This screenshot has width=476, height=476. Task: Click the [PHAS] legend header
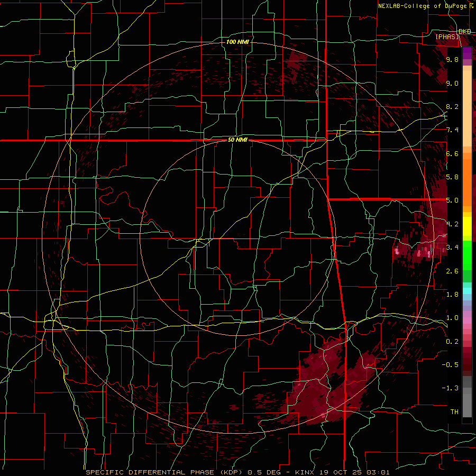pos(447,36)
